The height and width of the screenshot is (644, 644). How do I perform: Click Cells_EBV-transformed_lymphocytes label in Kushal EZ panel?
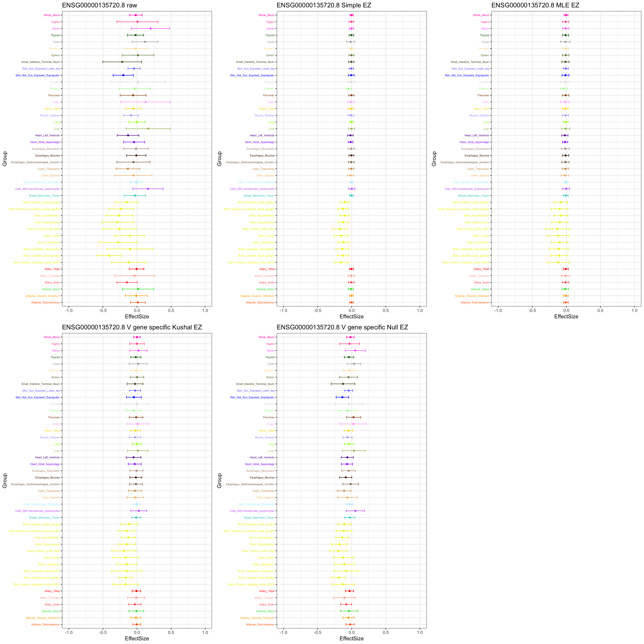[37, 511]
